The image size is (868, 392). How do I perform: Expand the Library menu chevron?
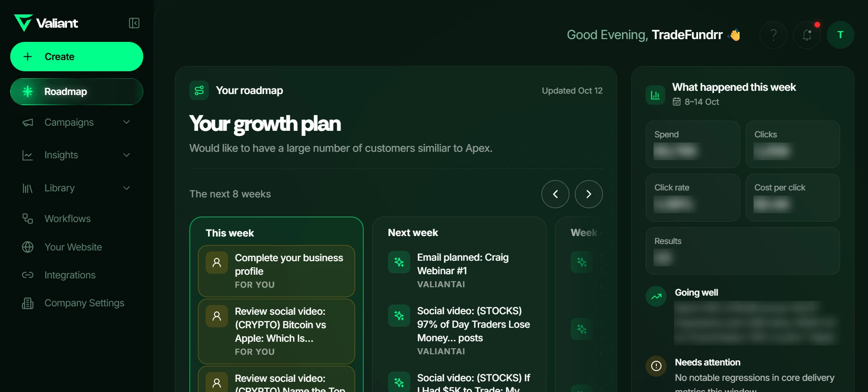pos(127,188)
